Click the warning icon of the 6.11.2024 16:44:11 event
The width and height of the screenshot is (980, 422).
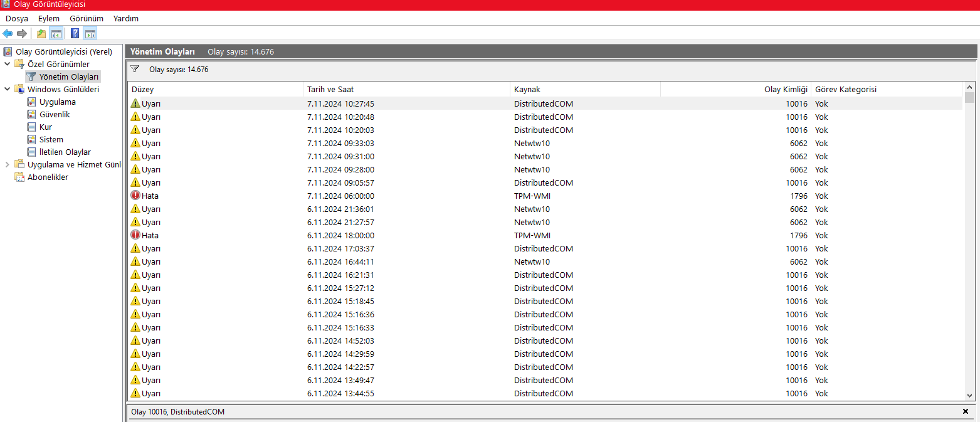click(135, 261)
